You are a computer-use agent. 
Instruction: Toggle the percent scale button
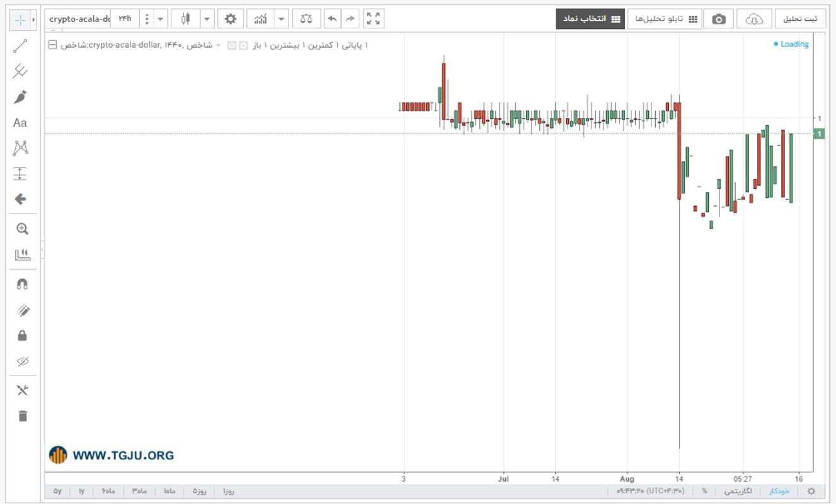(704, 491)
